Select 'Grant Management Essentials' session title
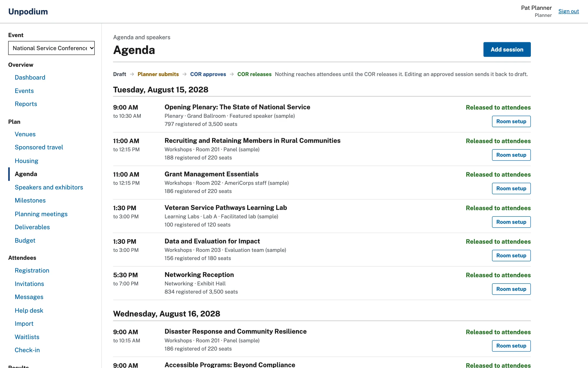Image resolution: width=588 pixels, height=368 pixels. tap(212, 174)
